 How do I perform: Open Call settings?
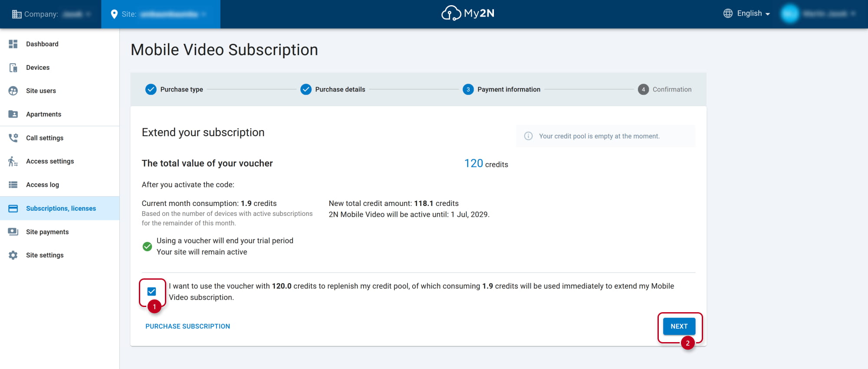(x=59, y=137)
